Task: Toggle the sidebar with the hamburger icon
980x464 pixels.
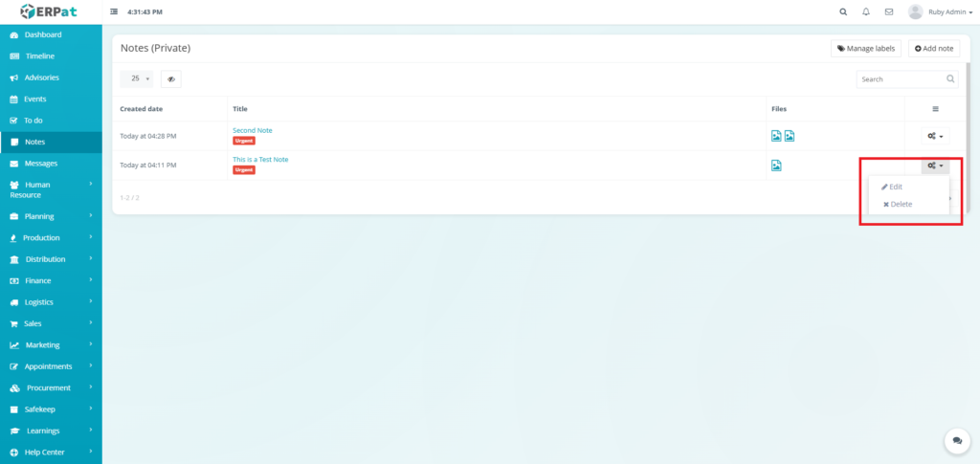Action: [115, 12]
